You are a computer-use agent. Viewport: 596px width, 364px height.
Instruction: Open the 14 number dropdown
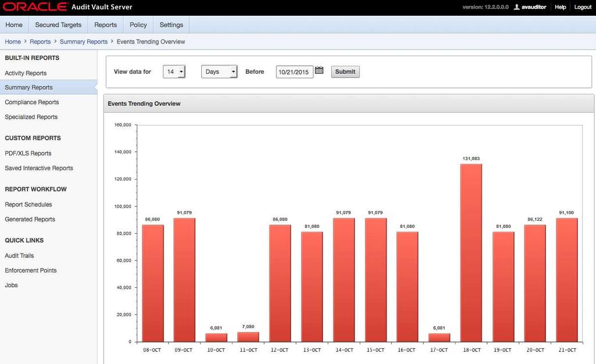tap(174, 72)
